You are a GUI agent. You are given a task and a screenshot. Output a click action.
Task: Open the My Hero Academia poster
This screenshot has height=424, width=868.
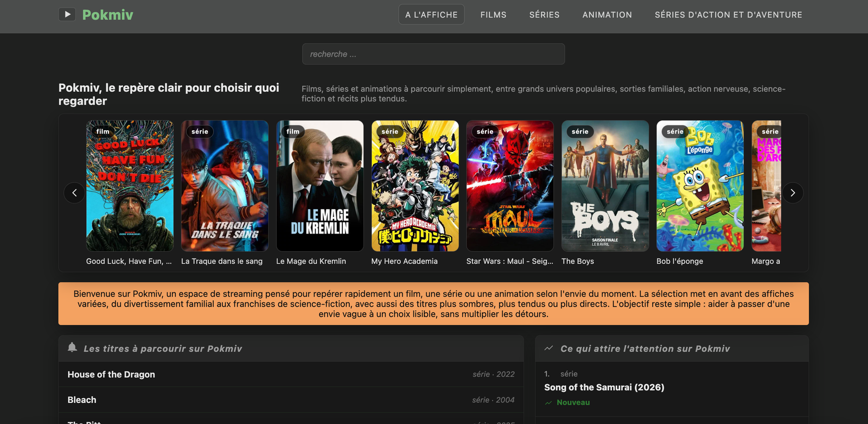pos(415,186)
